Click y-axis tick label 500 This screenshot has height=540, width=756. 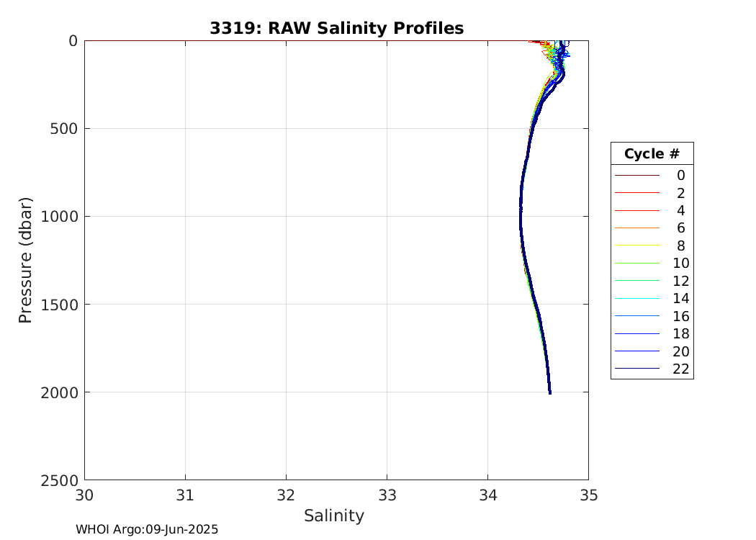64,129
